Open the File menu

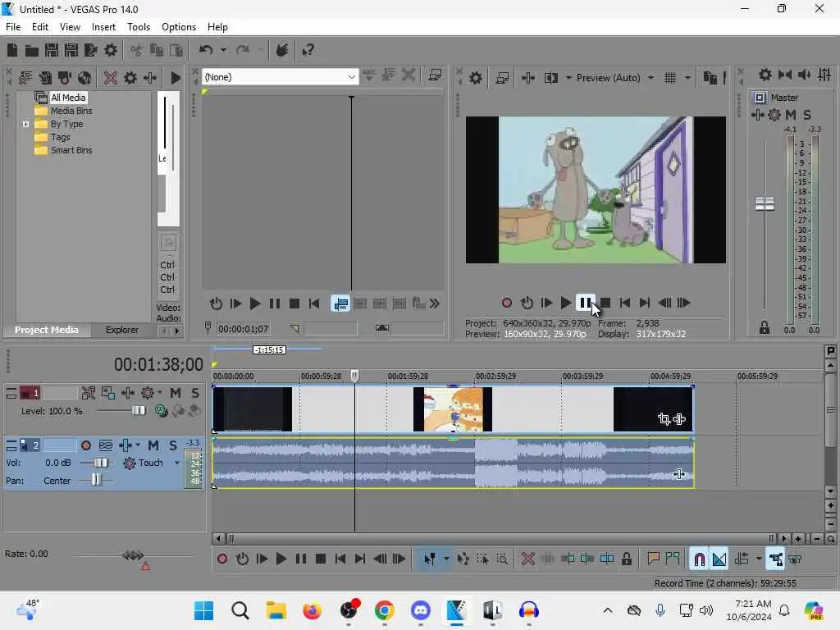(13, 27)
